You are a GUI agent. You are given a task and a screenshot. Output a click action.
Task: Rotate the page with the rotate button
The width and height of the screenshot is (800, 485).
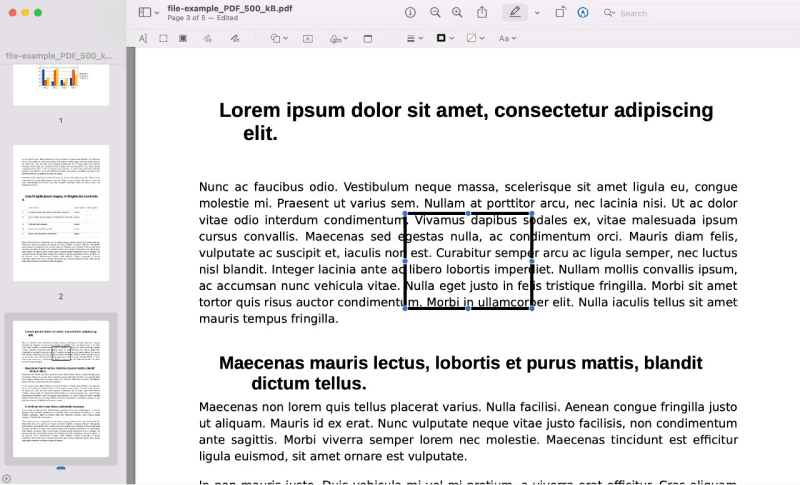click(x=560, y=12)
